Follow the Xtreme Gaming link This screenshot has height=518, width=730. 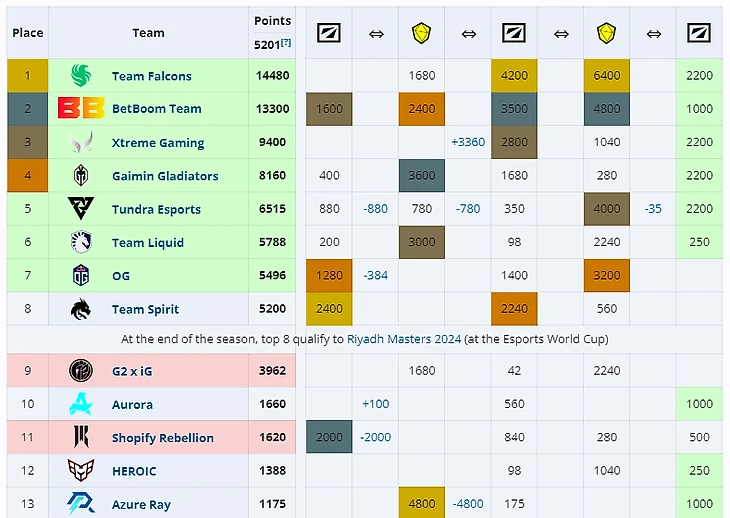tap(158, 142)
